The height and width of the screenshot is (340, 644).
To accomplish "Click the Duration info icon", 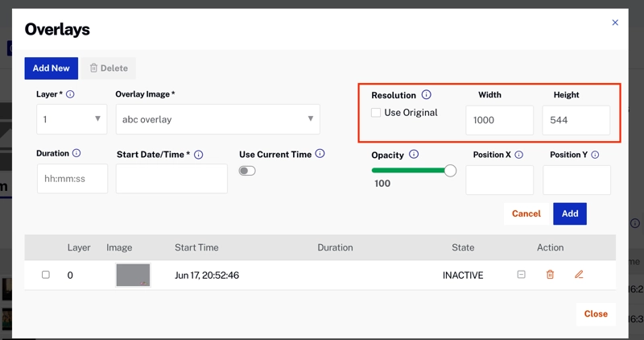I will click(x=76, y=153).
